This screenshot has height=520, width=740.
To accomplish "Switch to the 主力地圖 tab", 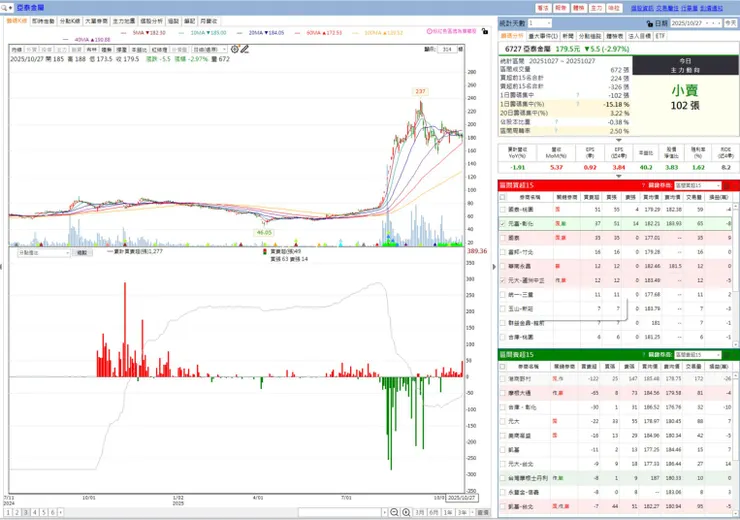I will point(124,21).
